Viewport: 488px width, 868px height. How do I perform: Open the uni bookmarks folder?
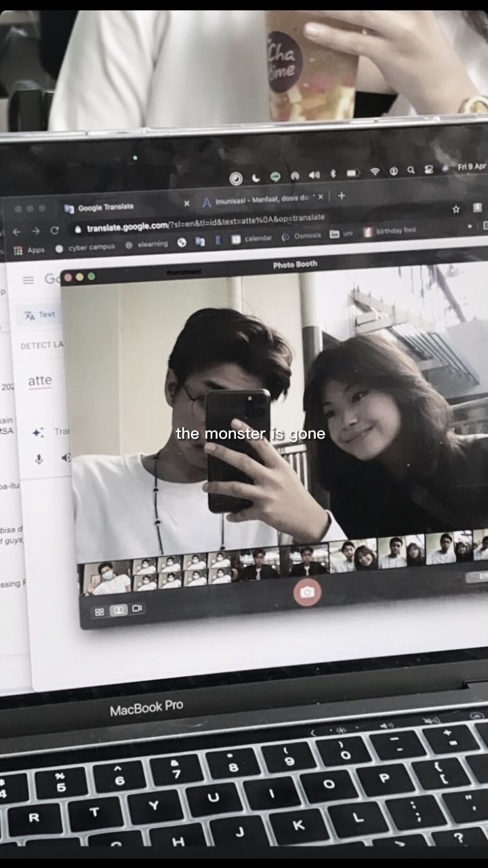pos(341,234)
